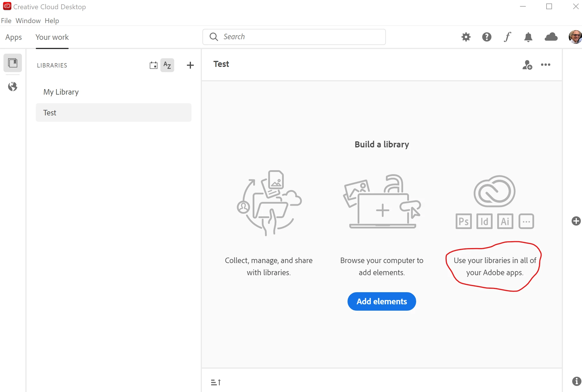This screenshot has width=582, height=392.
Task: Open the File menu
Action: [6, 21]
